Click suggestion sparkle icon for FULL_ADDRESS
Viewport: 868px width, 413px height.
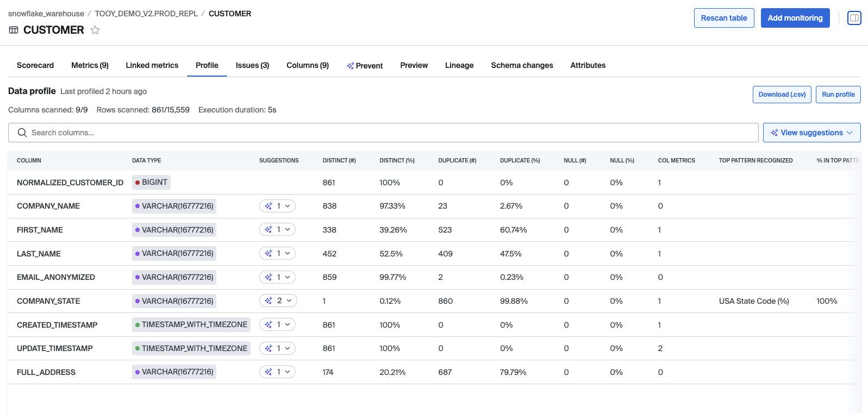[268, 372]
